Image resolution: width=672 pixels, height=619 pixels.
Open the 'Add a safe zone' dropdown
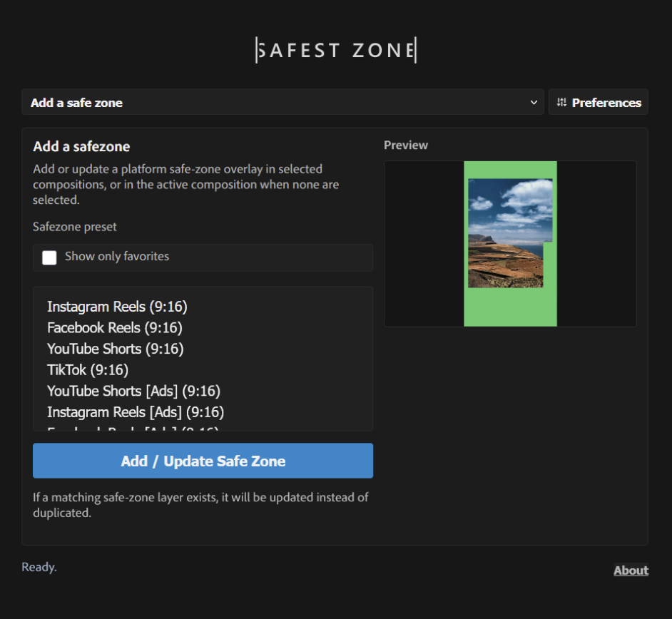pyautogui.click(x=282, y=102)
